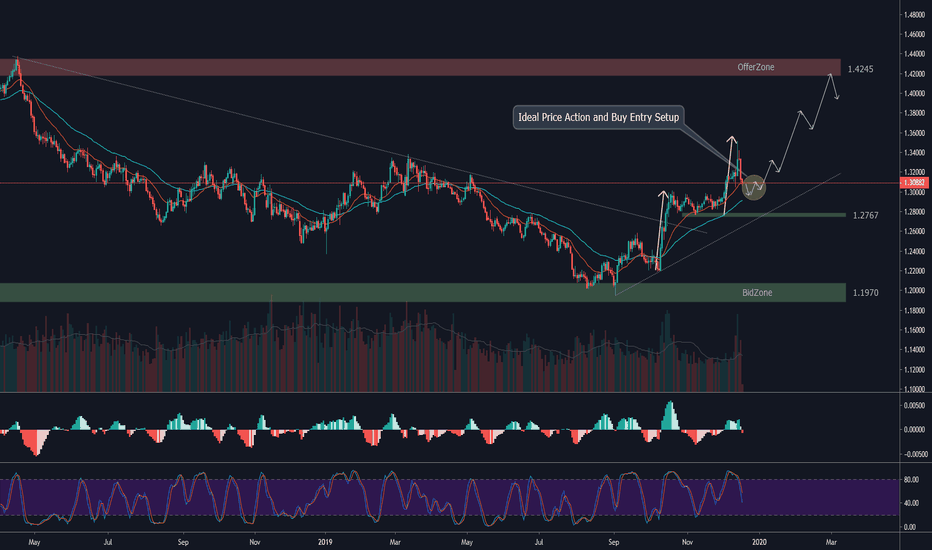
Task: Click the white arrowhead at OfferZone target
Action: pos(831,75)
